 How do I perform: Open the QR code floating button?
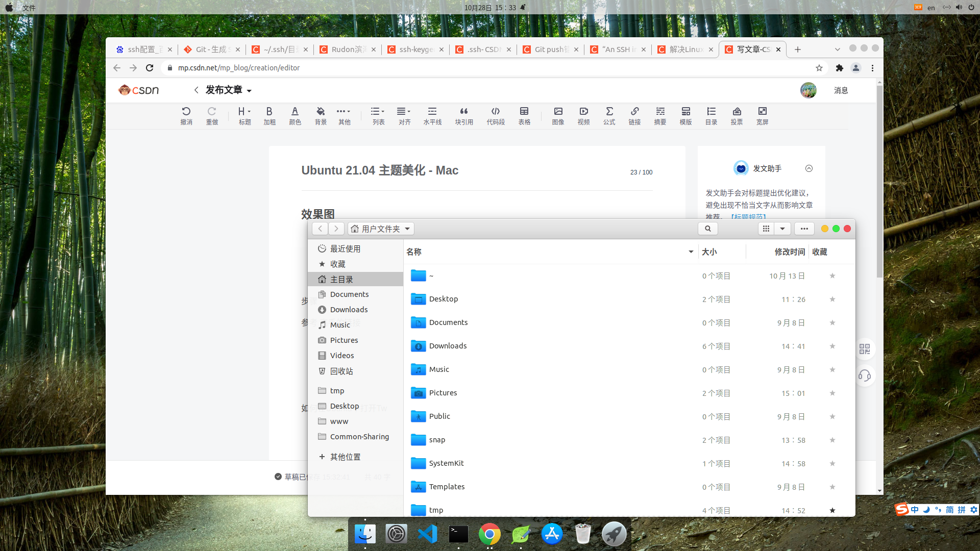pos(864,349)
